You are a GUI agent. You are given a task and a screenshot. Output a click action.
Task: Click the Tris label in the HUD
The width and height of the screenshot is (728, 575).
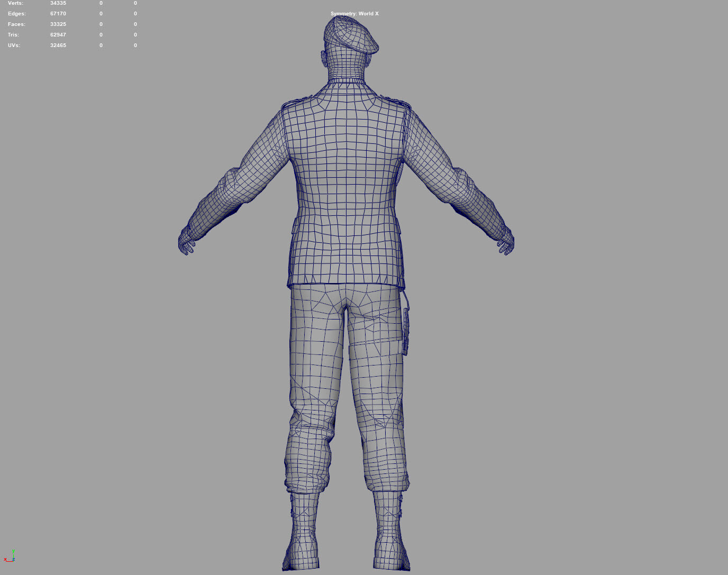(13, 34)
